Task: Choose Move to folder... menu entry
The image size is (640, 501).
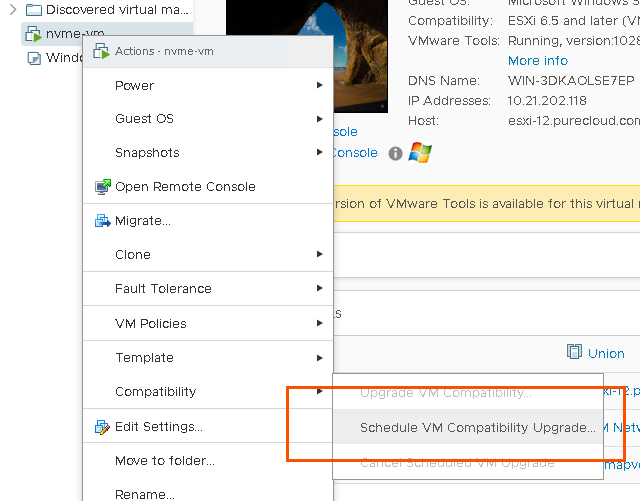Action: point(208,461)
